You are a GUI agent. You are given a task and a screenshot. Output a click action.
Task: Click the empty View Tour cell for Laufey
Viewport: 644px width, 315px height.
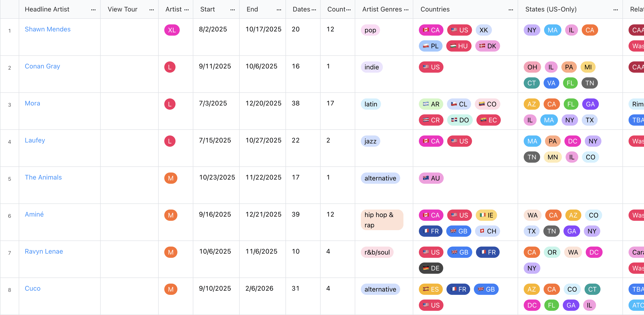pos(129,148)
